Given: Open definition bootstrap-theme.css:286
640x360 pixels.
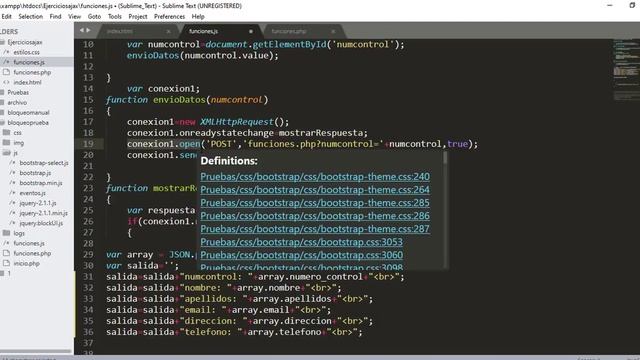Looking at the screenshot, I should click(x=315, y=216).
